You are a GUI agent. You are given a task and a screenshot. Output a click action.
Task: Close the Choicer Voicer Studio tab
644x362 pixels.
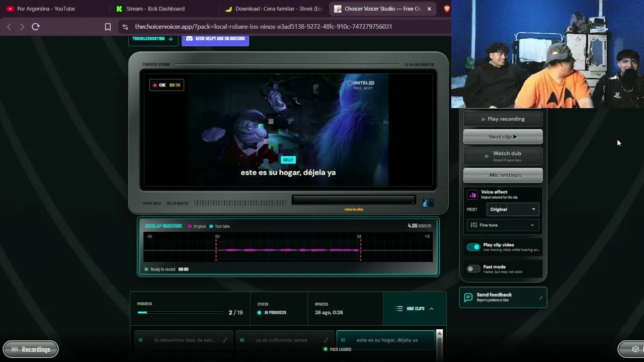429,9
